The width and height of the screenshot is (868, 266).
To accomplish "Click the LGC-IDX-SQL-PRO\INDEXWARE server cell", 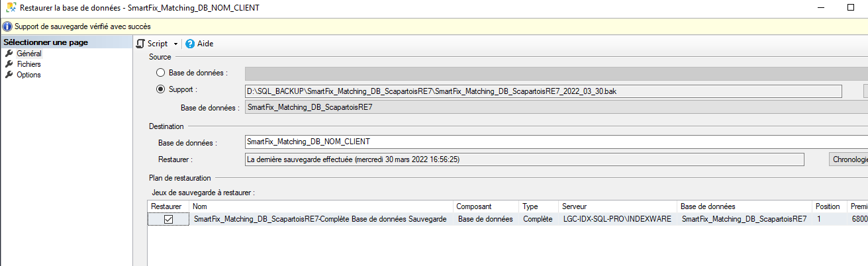I will pos(617,219).
